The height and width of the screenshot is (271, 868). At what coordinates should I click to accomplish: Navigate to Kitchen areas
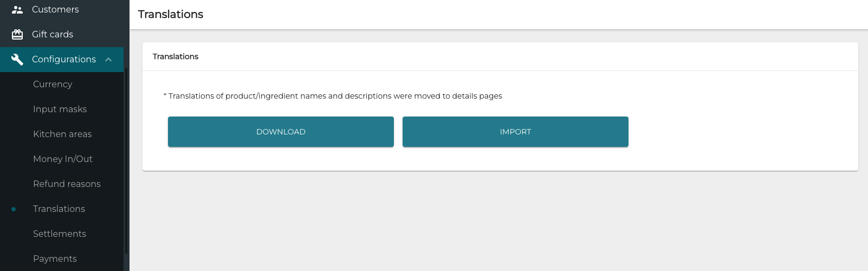(x=62, y=134)
